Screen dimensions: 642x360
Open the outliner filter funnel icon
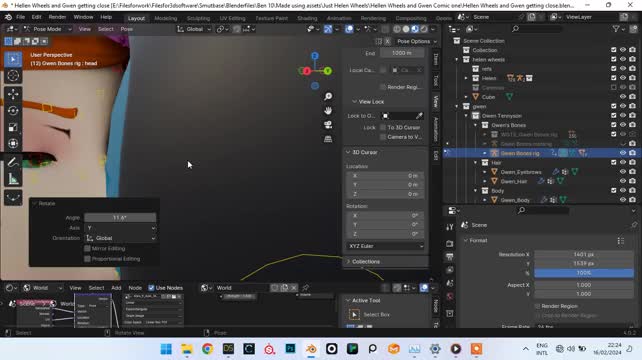616,29
